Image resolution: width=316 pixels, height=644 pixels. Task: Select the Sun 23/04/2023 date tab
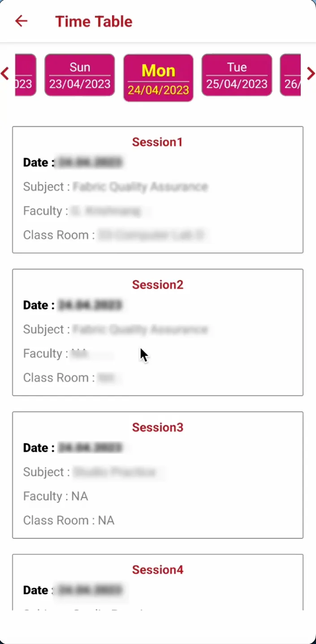coord(80,75)
